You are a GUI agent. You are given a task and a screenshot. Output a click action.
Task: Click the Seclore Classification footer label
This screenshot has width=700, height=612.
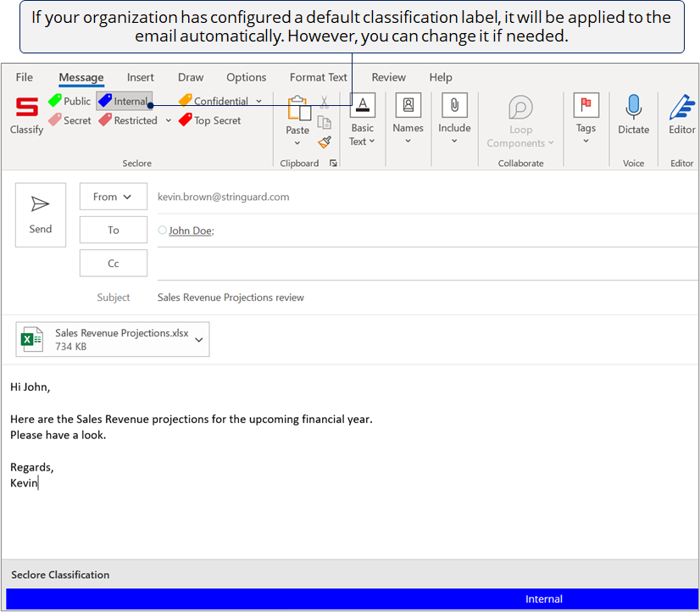point(60,575)
